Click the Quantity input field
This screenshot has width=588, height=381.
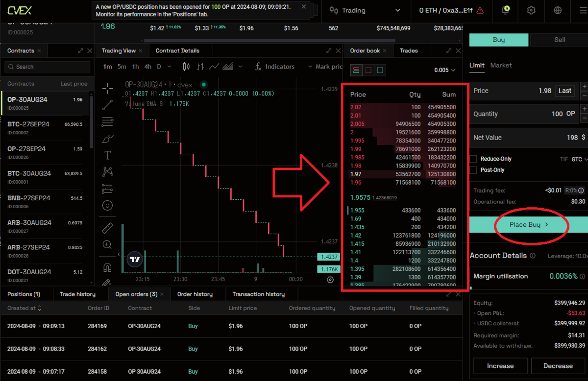coord(523,114)
